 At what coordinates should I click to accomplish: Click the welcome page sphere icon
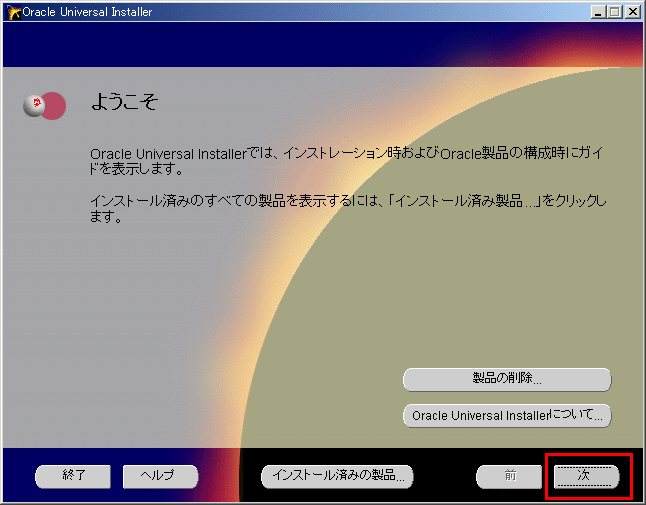click(x=44, y=106)
